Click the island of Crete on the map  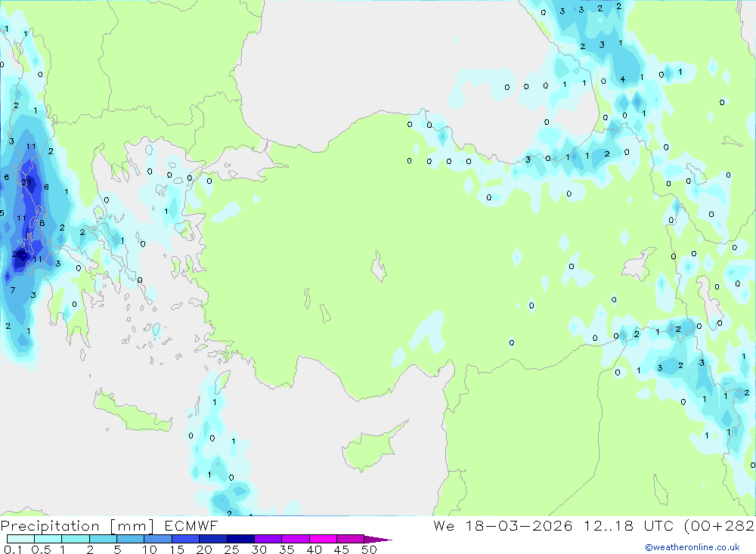coord(132,412)
